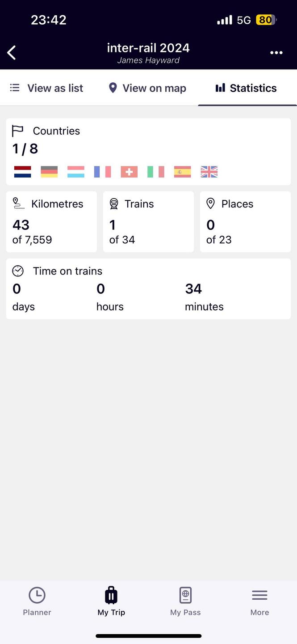Viewport: 297px width, 644px height.
Task: Tap the Switzerland flag icon
Action: point(129,172)
